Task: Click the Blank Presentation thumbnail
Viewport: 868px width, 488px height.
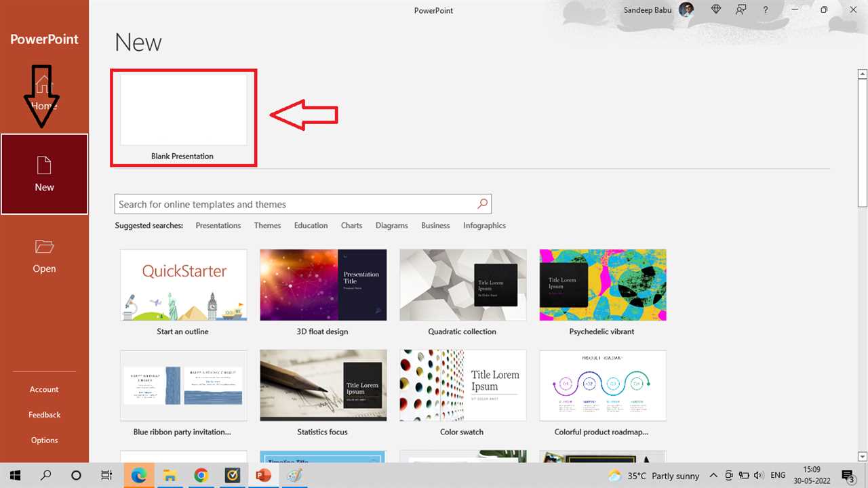Action: [182, 110]
